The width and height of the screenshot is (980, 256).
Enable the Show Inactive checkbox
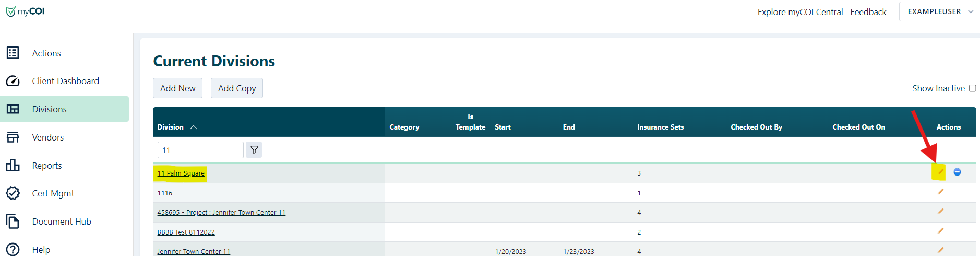972,88
